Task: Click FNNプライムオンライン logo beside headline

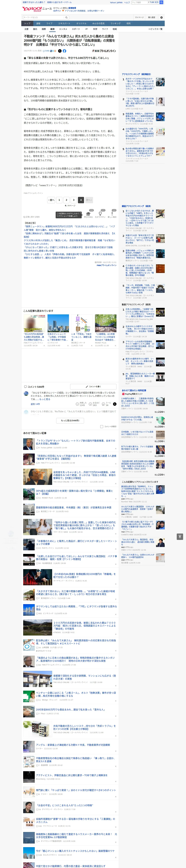Action: 104,51
